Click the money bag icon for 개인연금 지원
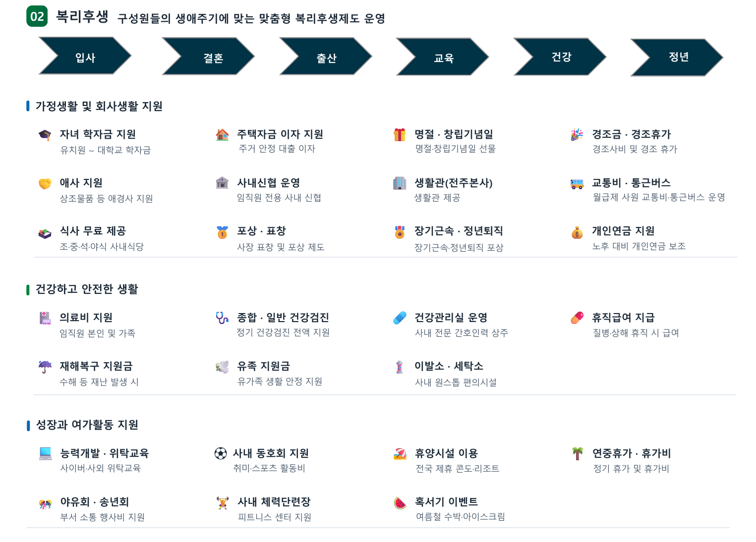 [x=577, y=232]
